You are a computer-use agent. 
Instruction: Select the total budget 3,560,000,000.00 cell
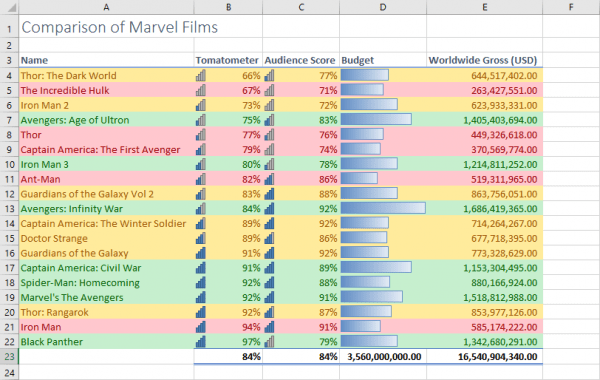coord(383,357)
